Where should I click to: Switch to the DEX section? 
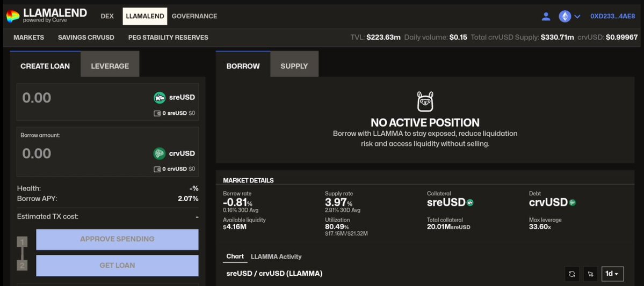(x=107, y=17)
